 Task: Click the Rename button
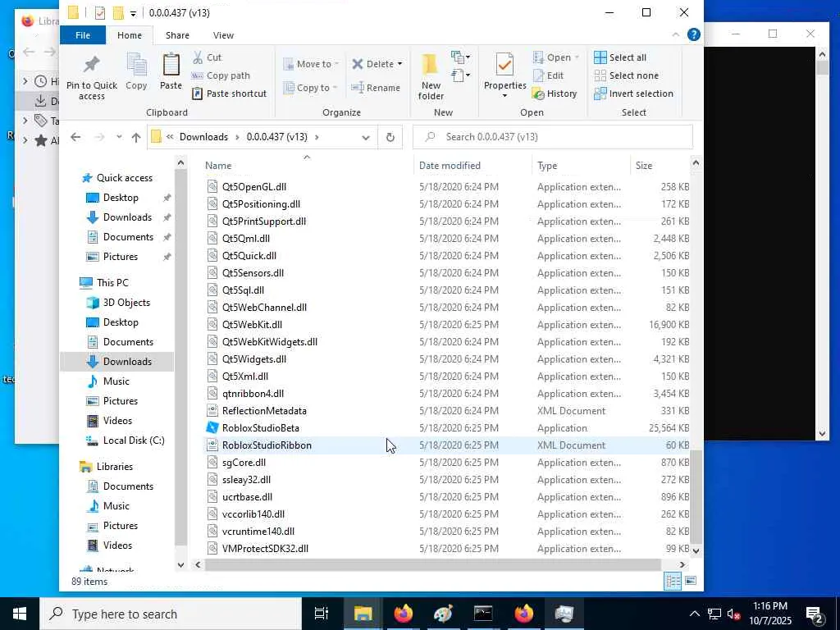tap(376, 88)
